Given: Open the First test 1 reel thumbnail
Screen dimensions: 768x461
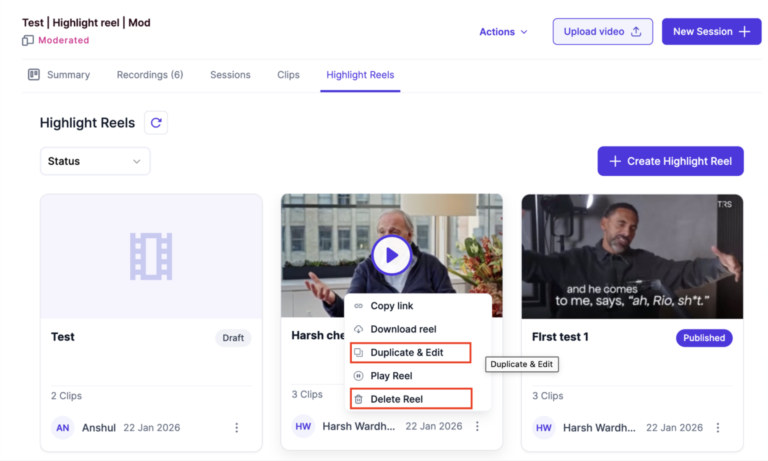Looking at the screenshot, I should coord(632,256).
